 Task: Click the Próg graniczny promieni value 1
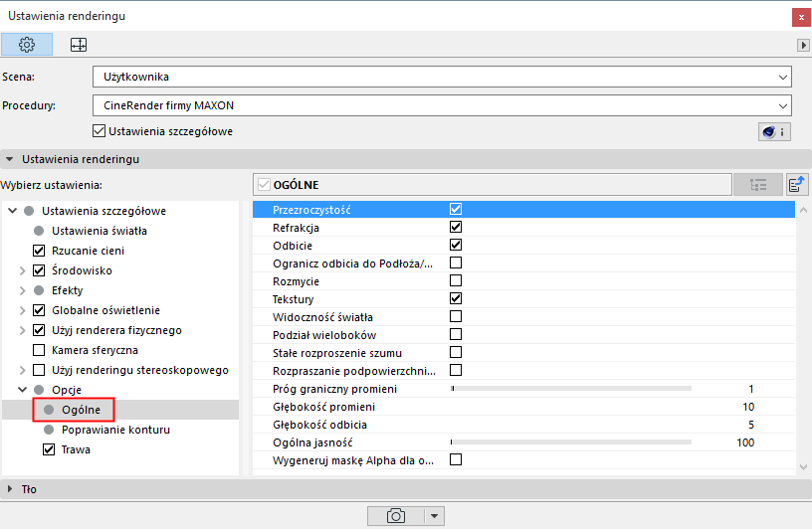(751, 389)
